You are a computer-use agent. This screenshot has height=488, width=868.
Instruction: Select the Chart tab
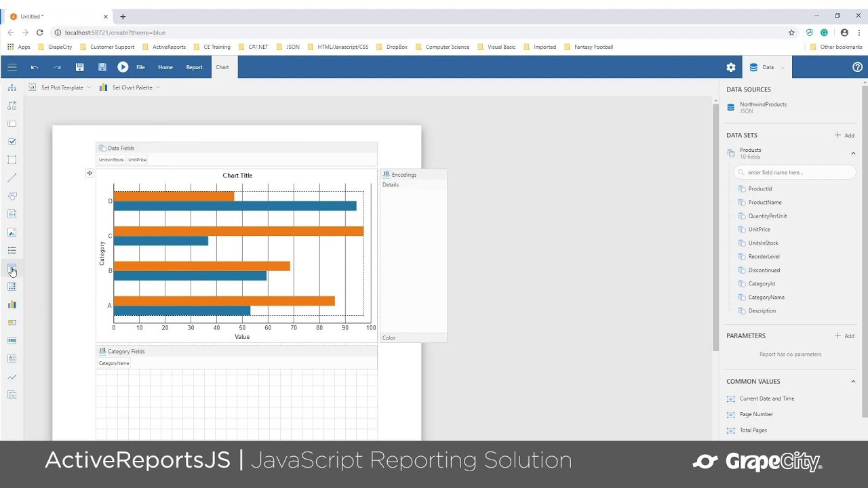coord(222,67)
